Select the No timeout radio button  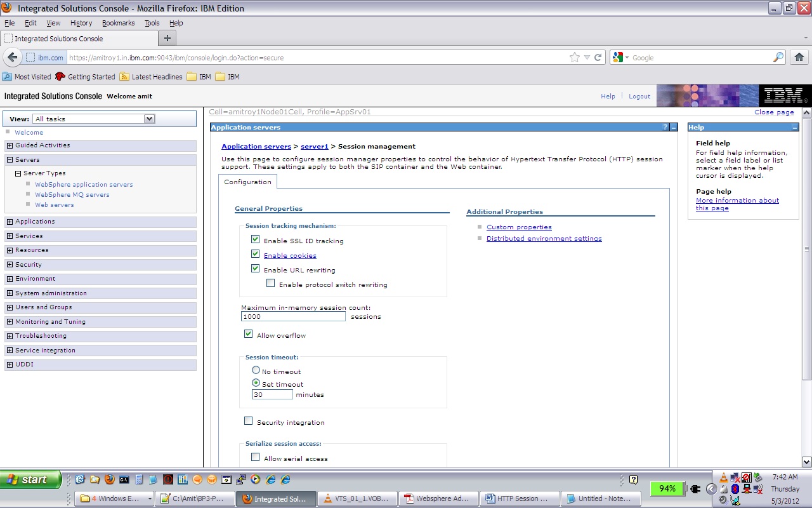[x=256, y=370]
